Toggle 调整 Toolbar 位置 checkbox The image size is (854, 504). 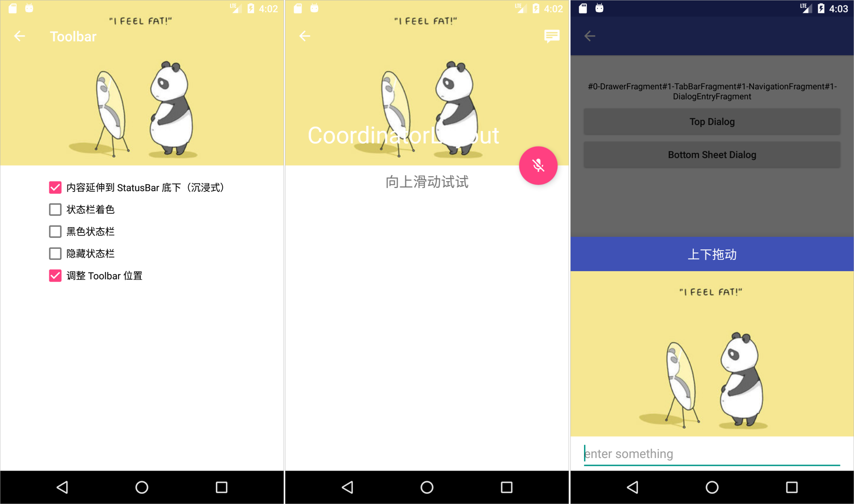55,275
